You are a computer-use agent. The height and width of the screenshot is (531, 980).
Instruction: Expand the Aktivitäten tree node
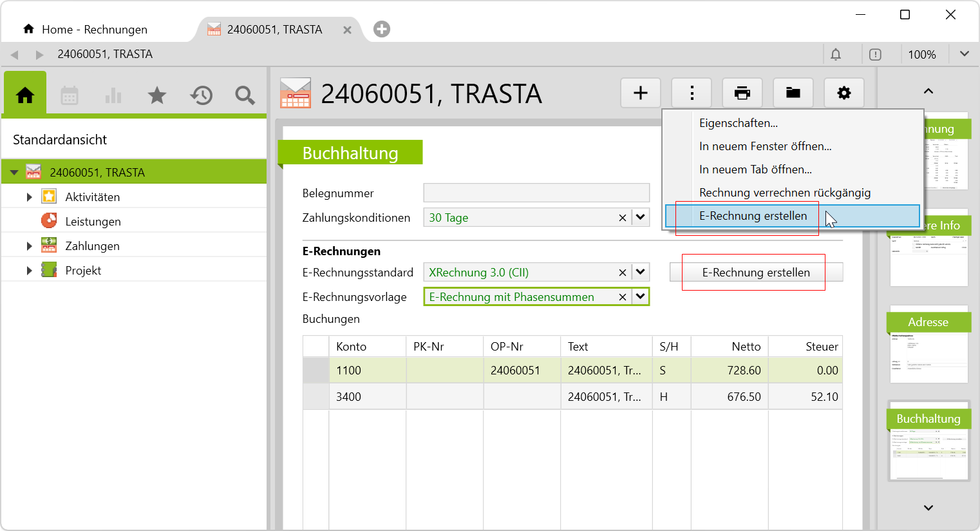point(29,197)
